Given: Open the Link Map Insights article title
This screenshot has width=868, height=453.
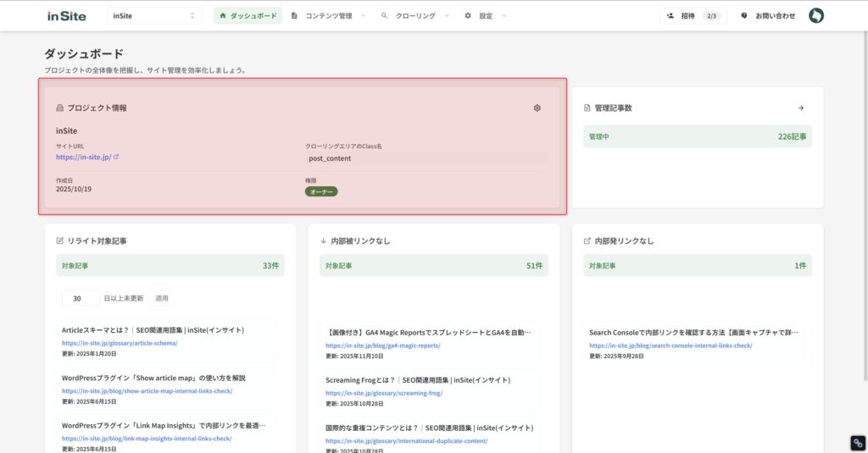Looking at the screenshot, I should [164, 425].
